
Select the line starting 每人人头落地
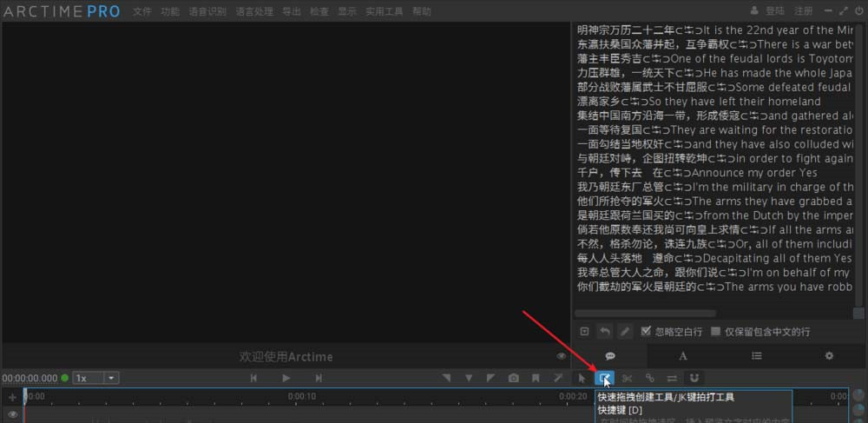click(714, 259)
